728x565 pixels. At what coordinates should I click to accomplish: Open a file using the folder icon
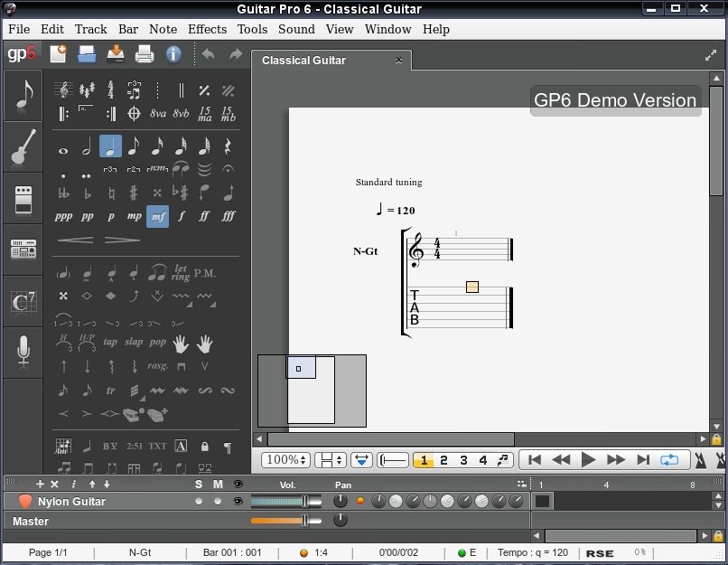pyautogui.click(x=87, y=54)
